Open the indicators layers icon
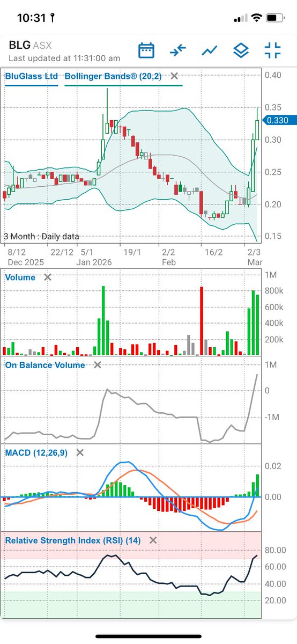297x644 pixels. coord(241,50)
